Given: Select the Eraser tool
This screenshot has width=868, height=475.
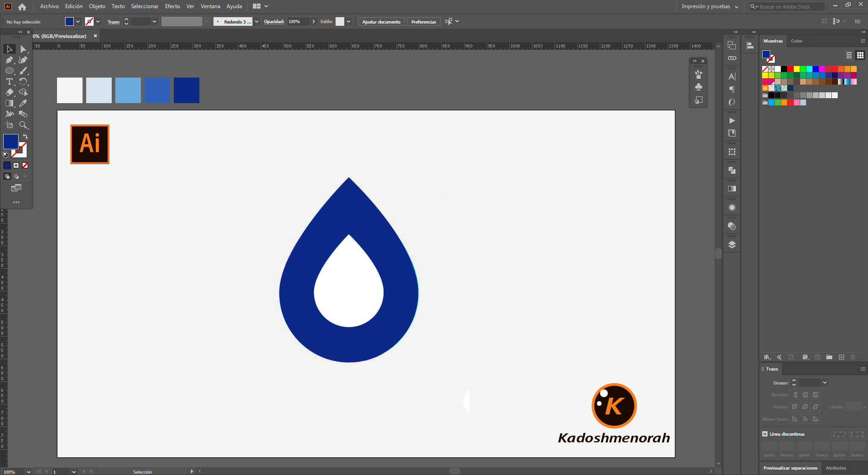Looking at the screenshot, I should tap(9, 92).
